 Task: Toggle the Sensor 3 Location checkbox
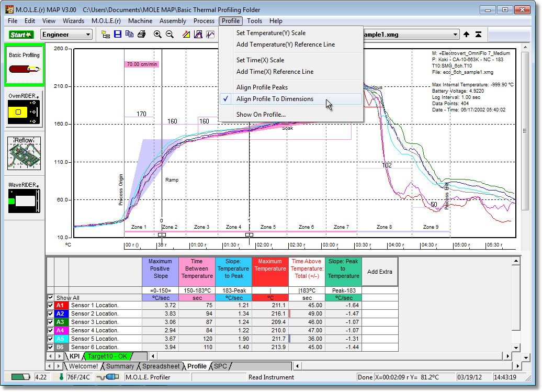click(50, 322)
